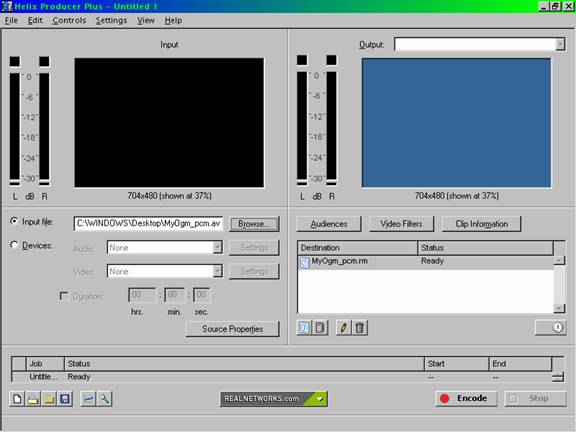Open the statistics graph icon
Screen dimensions: 576x432
[x=88, y=399]
